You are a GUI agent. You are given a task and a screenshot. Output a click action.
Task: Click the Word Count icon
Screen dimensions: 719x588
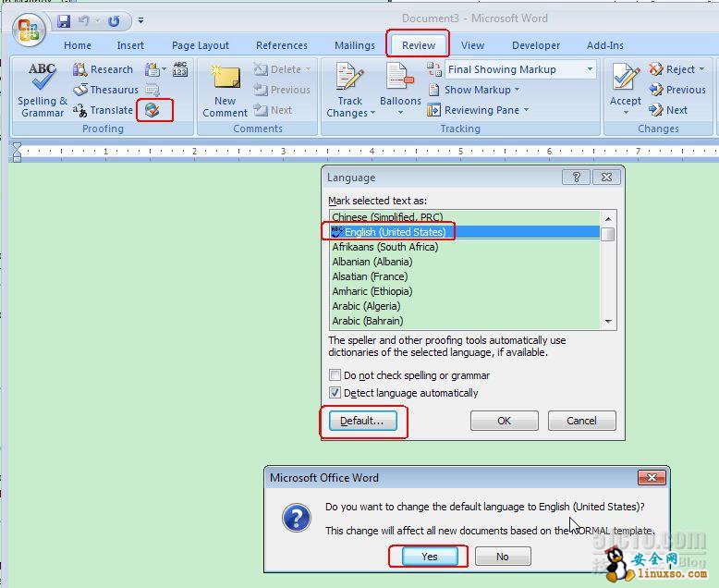pyautogui.click(x=180, y=69)
